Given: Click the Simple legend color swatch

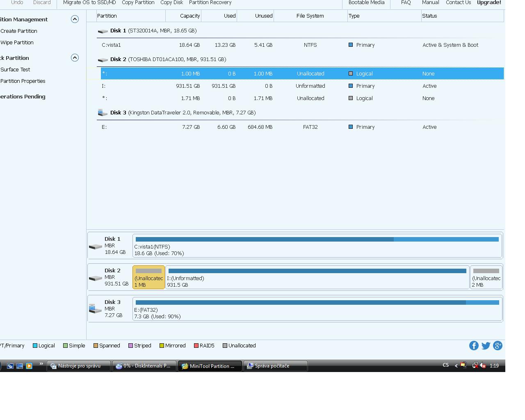Looking at the screenshot, I should click(65, 346).
